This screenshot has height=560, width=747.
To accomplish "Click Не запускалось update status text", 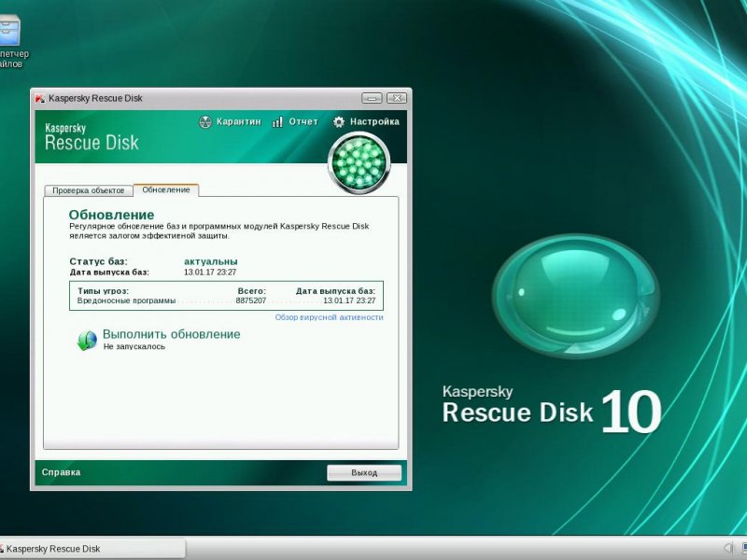I will [x=134, y=346].
